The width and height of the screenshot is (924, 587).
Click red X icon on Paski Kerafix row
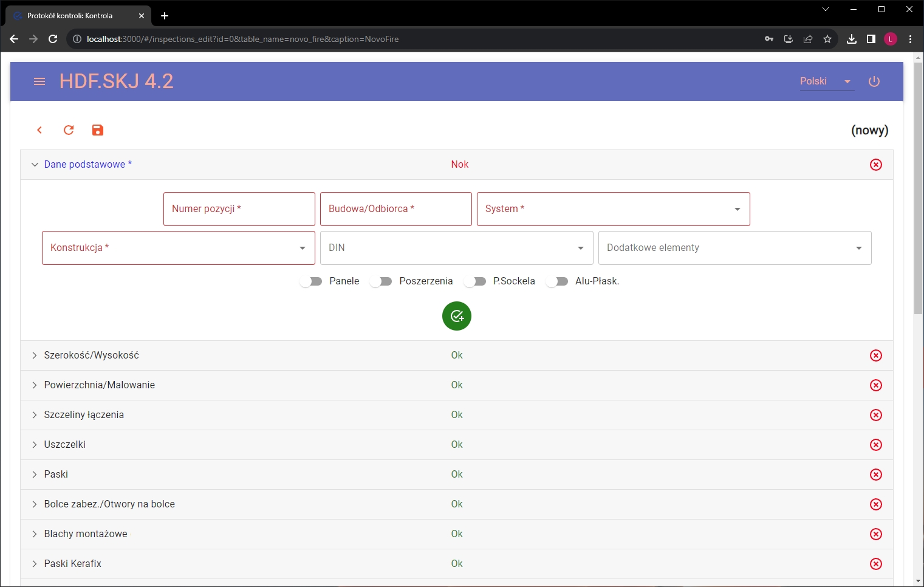pyautogui.click(x=875, y=564)
